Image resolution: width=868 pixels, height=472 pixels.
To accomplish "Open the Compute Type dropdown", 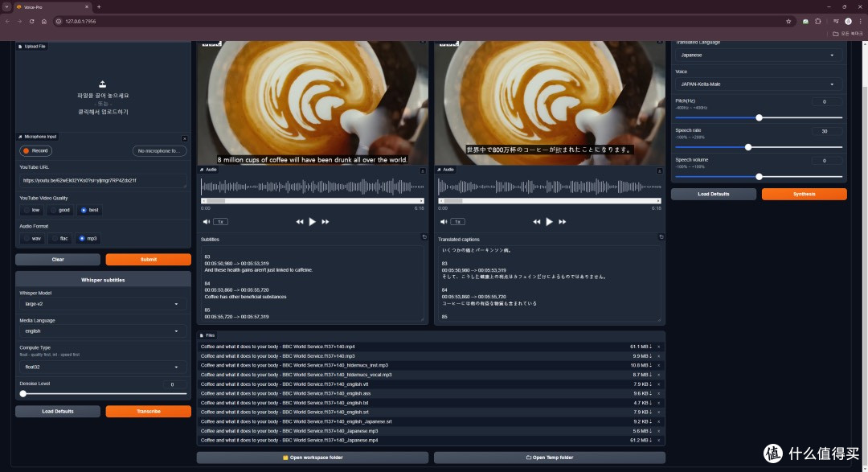I will tap(103, 367).
